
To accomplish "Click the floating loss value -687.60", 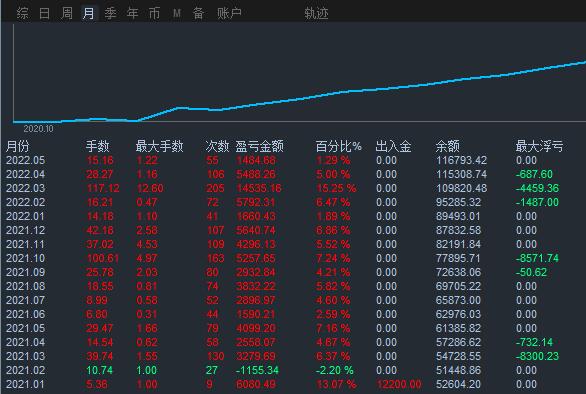I will point(534,174).
